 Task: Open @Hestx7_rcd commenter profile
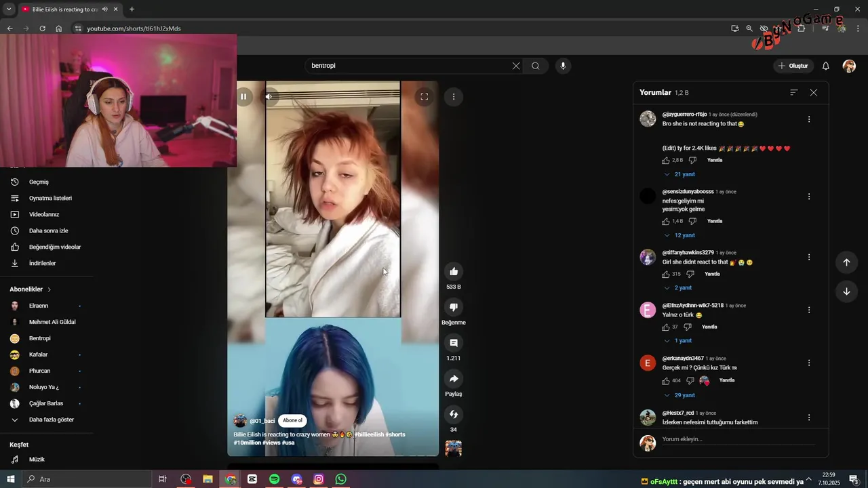click(678, 413)
